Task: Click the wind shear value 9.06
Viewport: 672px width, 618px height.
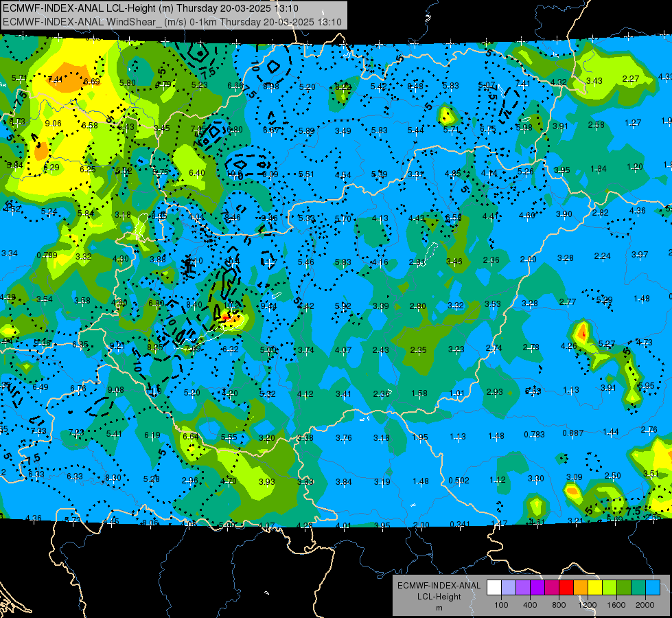Action: pyautogui.click(x=53, y=124)
